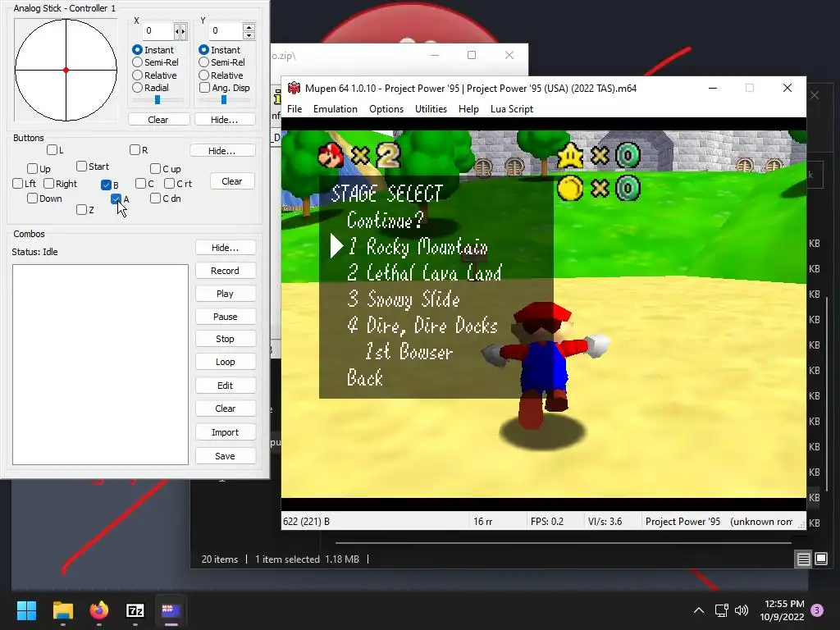Viewport: 840px width, 630px height.
Task: Select Radial mode for X axis
Action: tap(137, 87)
